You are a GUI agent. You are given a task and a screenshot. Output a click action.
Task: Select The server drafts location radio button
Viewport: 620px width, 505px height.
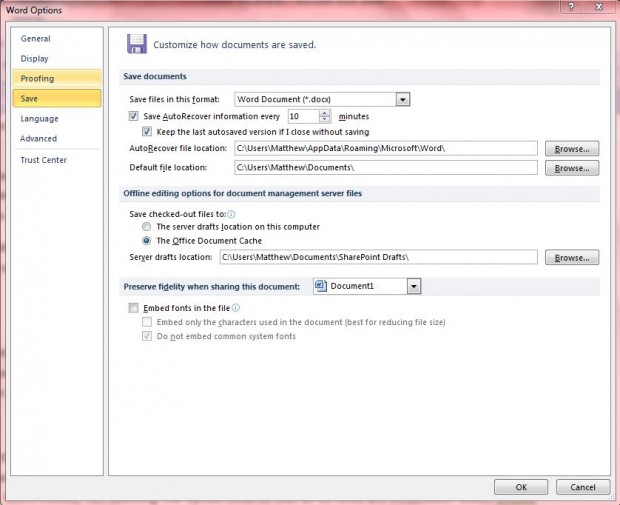(147, 227)
